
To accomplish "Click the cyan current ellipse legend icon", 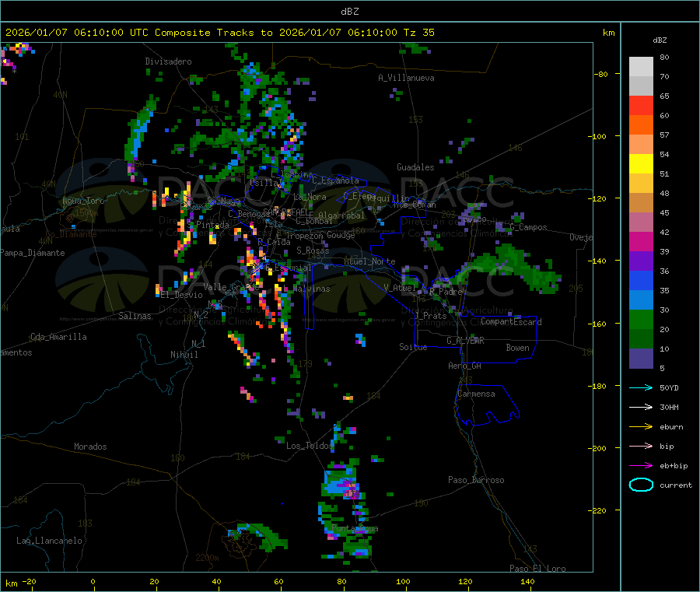I will pos(641,485).
